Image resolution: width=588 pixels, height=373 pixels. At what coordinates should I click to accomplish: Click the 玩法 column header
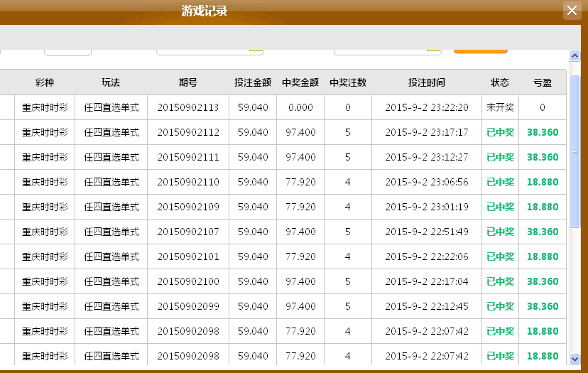point(111,82)
